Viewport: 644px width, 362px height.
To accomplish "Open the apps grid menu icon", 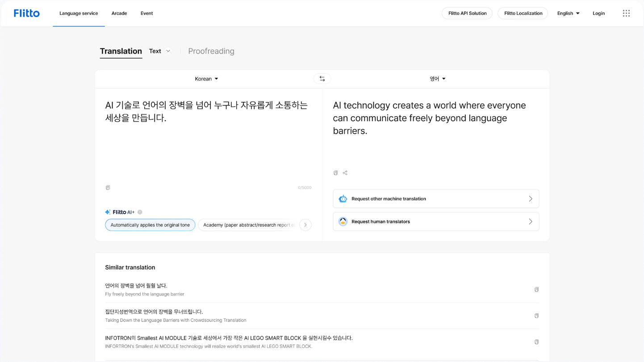I will 626,13.
